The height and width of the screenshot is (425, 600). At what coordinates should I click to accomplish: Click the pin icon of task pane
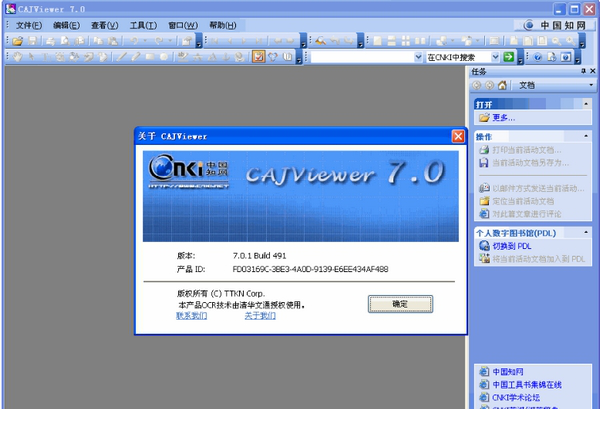584,71
